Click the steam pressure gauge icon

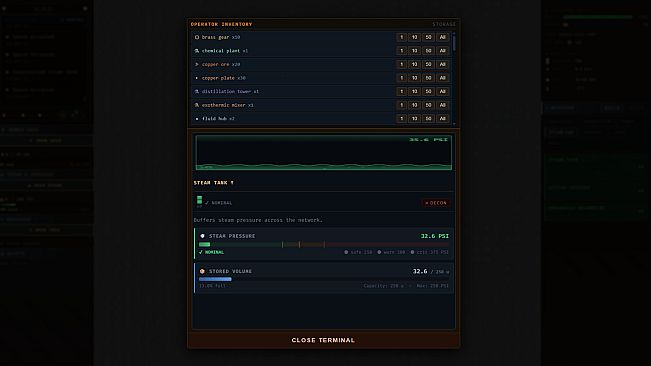[x=203, y=236]
